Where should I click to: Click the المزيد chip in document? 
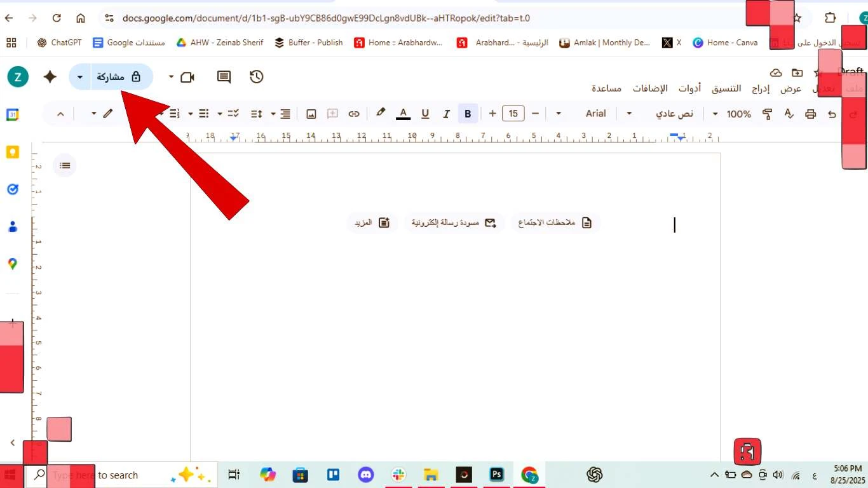click(x=372, y=223)
